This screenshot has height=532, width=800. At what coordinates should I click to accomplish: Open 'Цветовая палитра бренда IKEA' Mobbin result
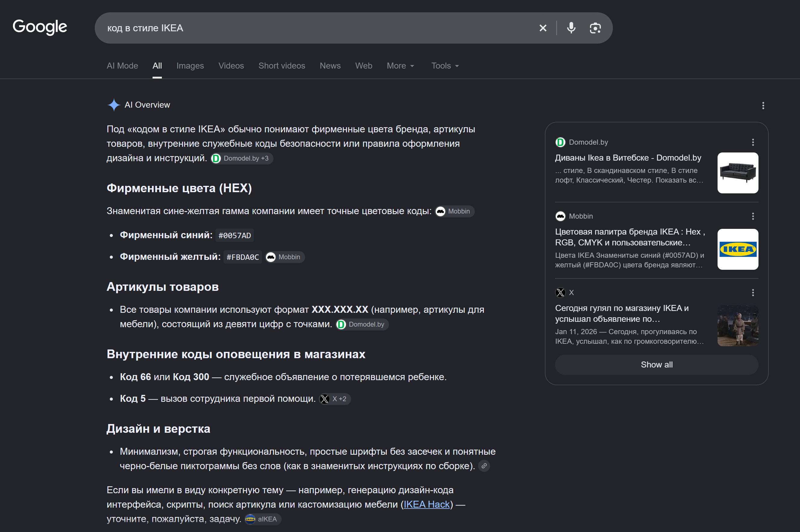coord(630,237)
